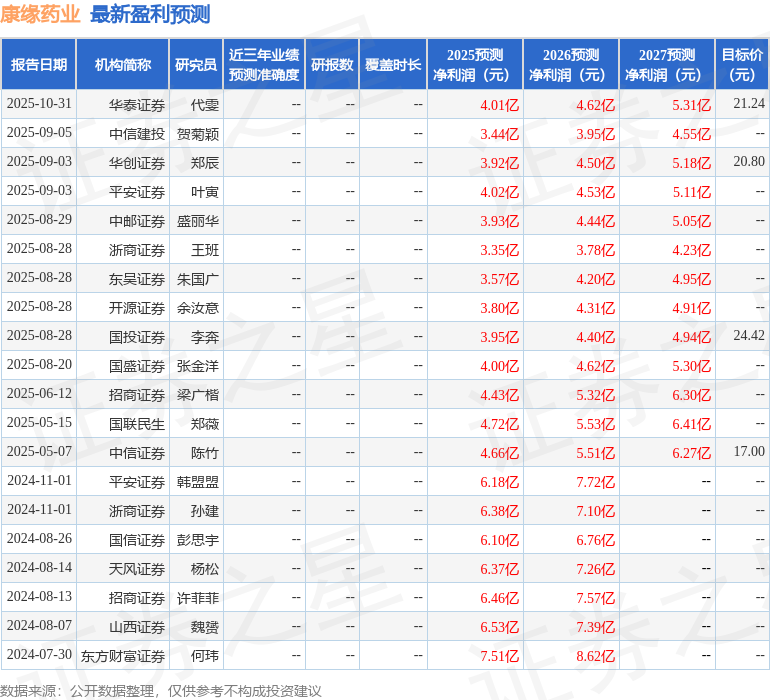Click the 研报数 column header

332,64
